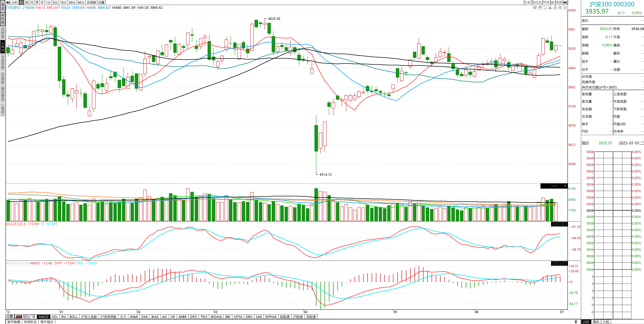Open 指标说明 for KDJ panel
Image resolution: width=644 pixels, height=324 pixels.
pyautogui.click(x=559, y=224)
